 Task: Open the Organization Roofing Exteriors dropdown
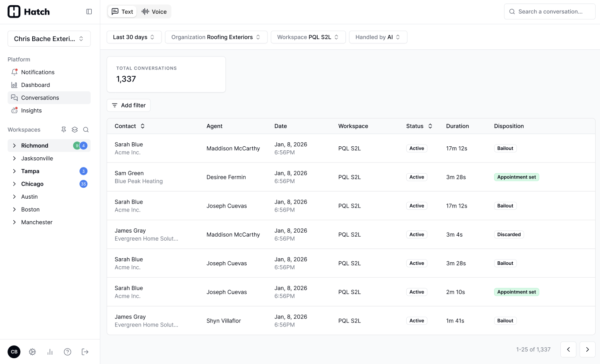tap(216, 37)
